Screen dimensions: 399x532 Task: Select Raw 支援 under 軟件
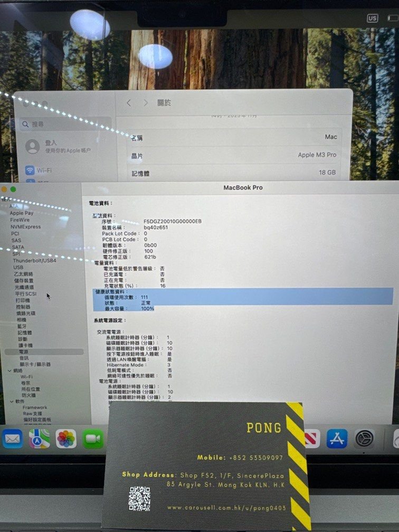tap(33, 414)
